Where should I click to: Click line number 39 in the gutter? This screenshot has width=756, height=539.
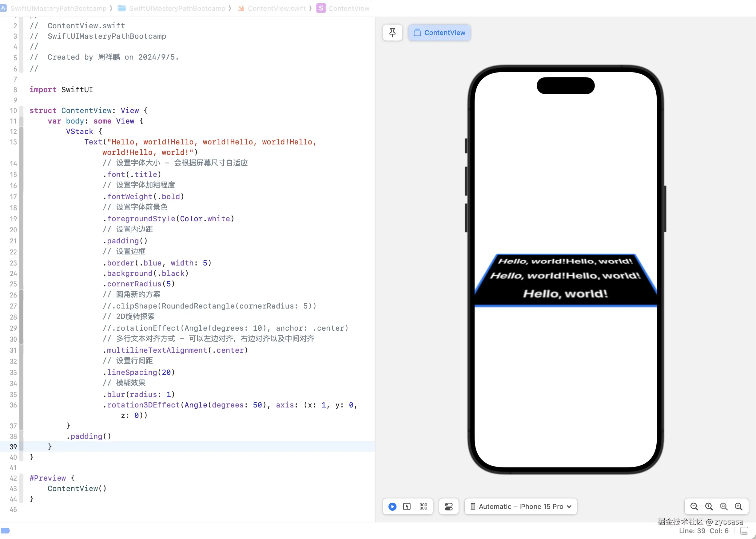coord(13,447)
